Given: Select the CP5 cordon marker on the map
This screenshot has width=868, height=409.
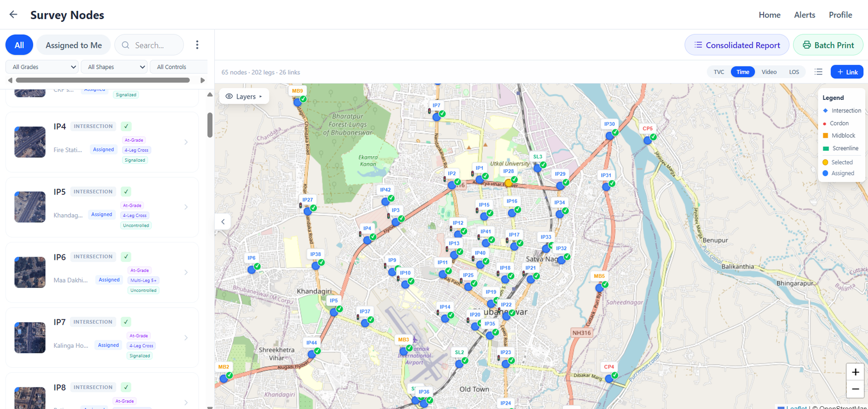Looking at the screenshot, I should point(648,140).
